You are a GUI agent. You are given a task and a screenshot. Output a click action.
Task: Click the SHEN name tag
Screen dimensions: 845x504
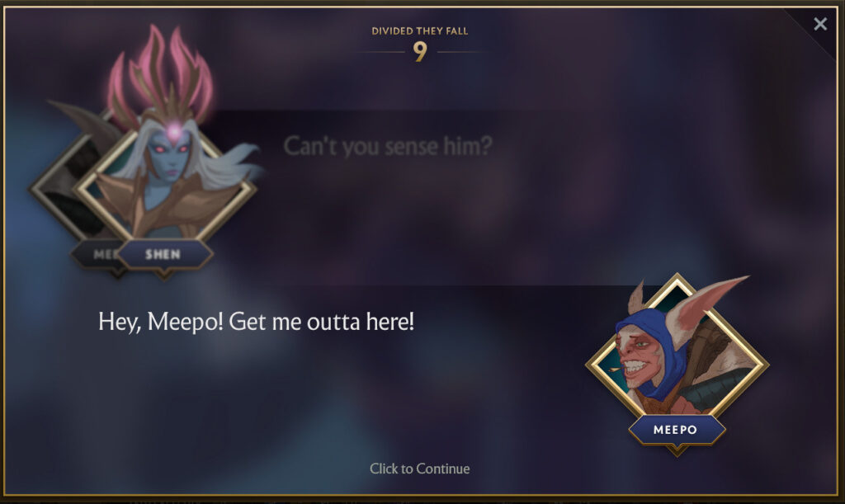pyautogui.click(x=163, y=254)
